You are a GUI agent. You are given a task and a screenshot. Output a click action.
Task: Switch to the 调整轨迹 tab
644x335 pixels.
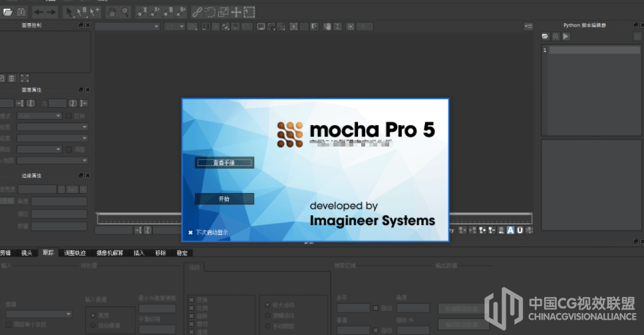point(75,253)
